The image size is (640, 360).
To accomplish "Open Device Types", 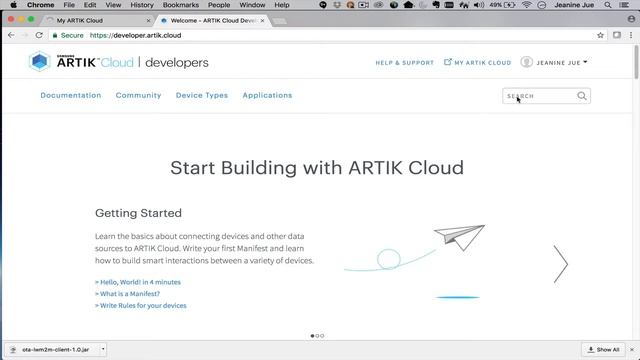I will 202,95.
